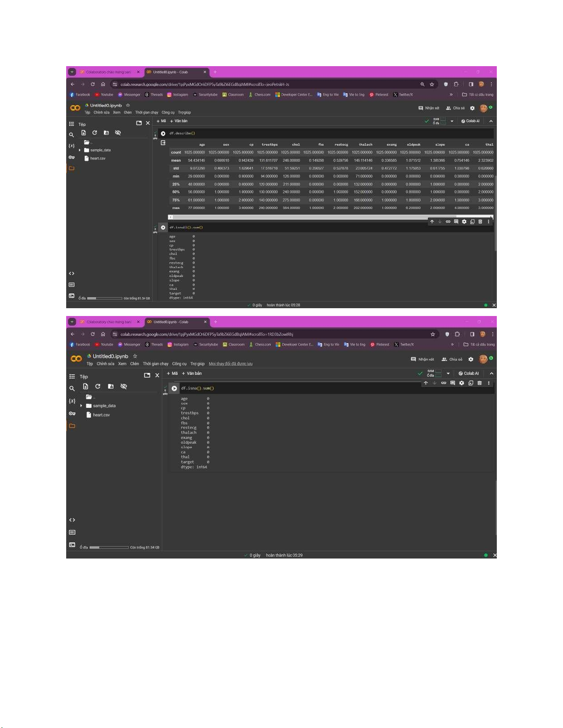Open the Thời gian chạy menu in lower window
The image size is (563, 728).
tap(155, 364)
